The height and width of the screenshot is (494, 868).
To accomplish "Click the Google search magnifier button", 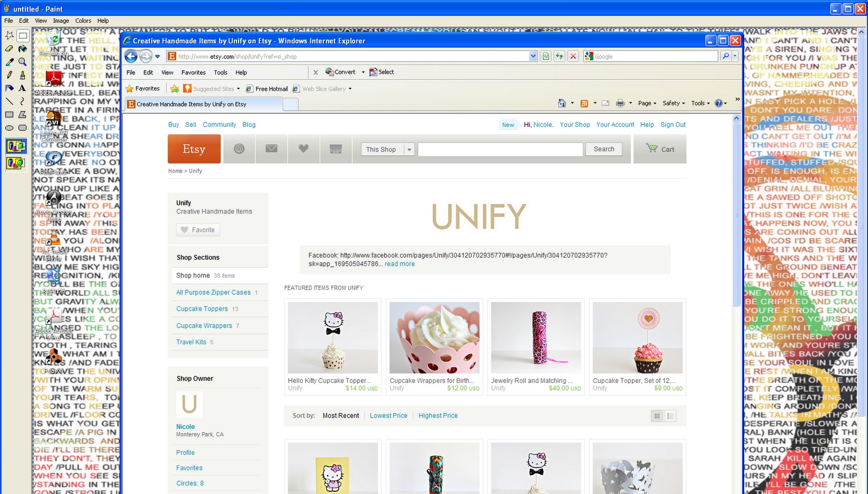I will (726, 56).
